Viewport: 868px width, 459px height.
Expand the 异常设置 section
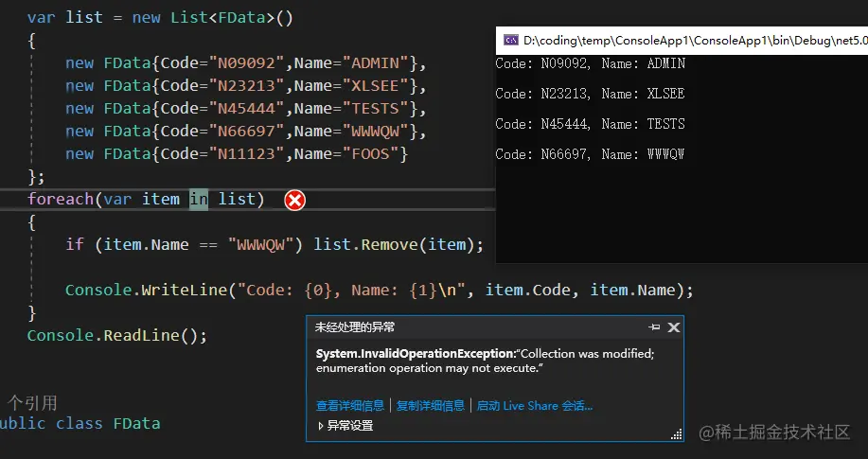point(345,426)
